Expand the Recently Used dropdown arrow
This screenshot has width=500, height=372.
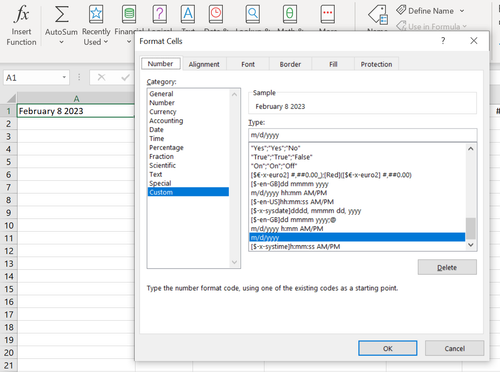(106, 42)
